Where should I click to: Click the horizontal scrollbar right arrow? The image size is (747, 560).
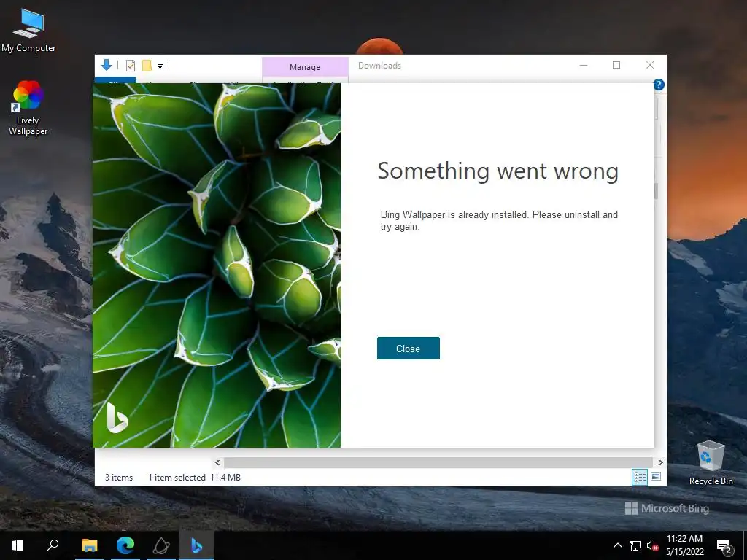(660, 462)
